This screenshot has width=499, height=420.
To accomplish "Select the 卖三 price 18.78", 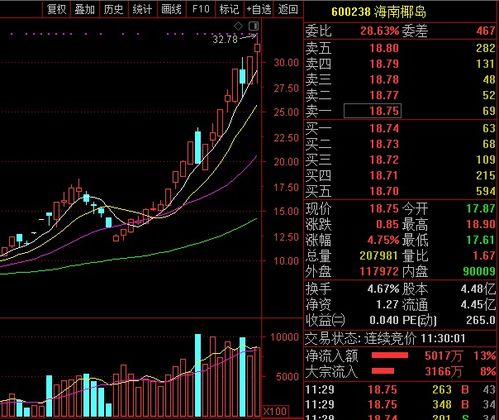I will 384,80.
